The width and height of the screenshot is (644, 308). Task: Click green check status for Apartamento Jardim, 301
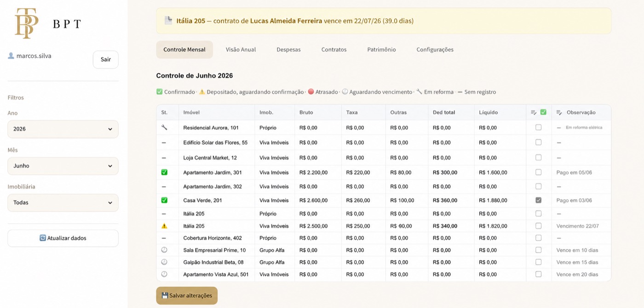click(x=164, y=172)
